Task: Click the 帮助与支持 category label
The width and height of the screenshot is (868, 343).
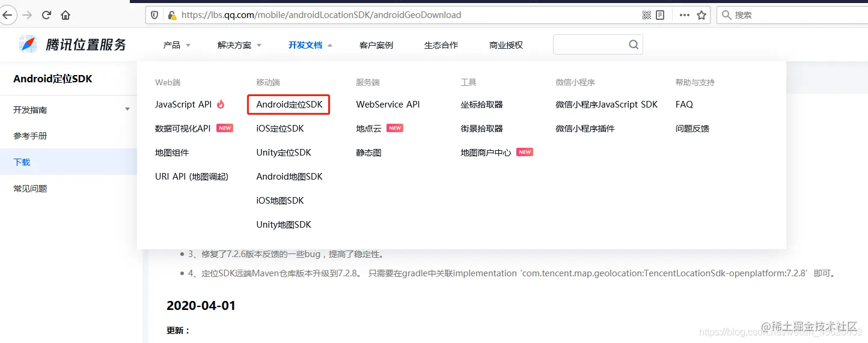Action: [x=695, y=82]
